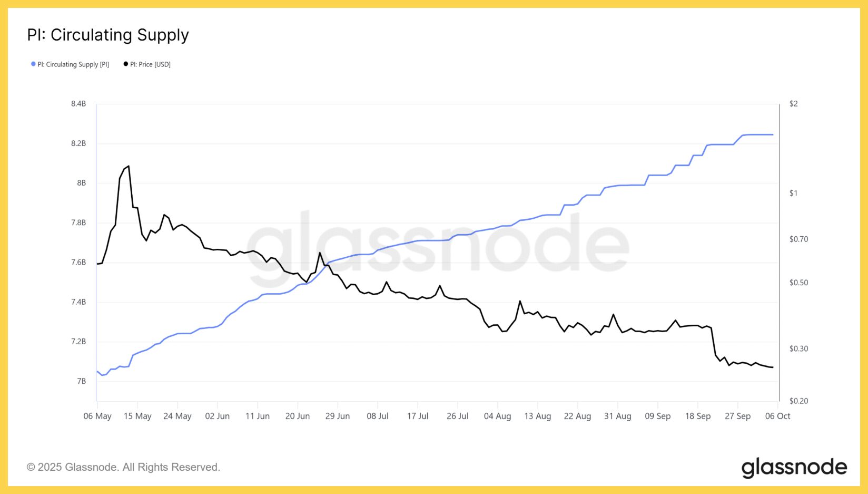Click the glassnode logo in bottom-right corner
Image resolution: width=868 pixels, height=494 pixels.
tap(794, 468)
